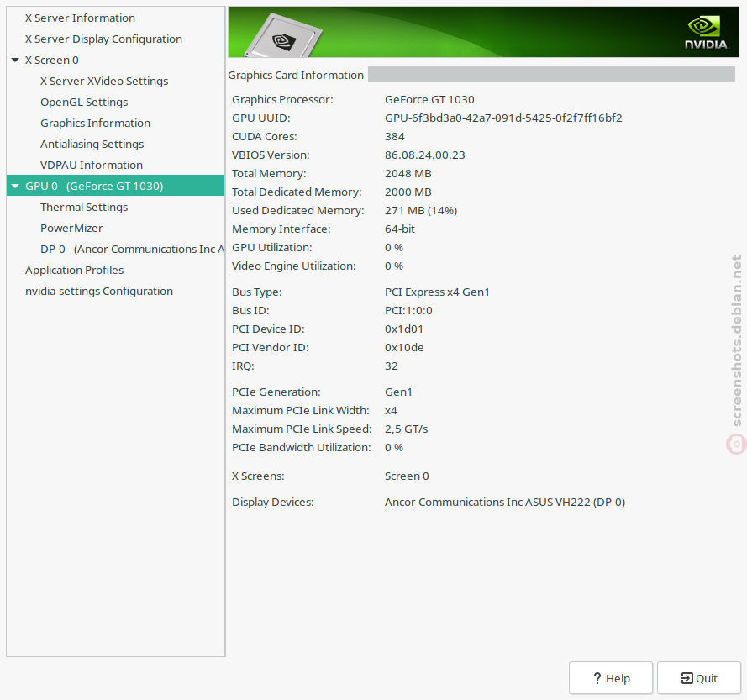Collapse the GPU 0 tree arrow

tap(15, 186)
